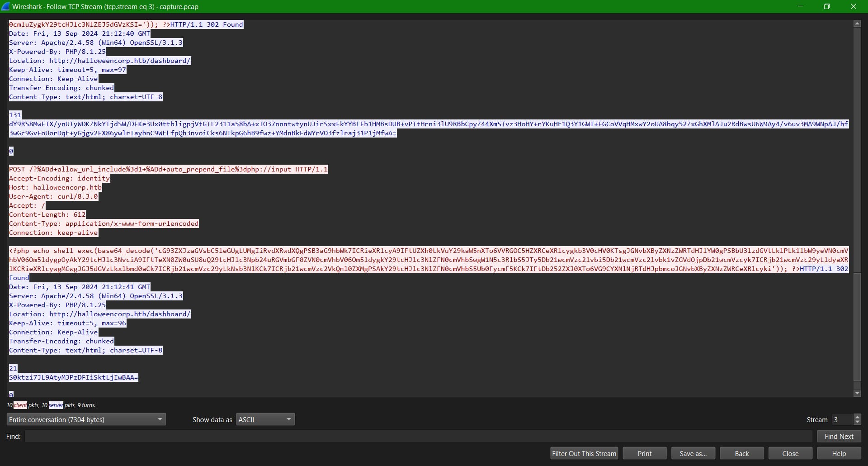Click the Close button at bottom

(790, 453)
